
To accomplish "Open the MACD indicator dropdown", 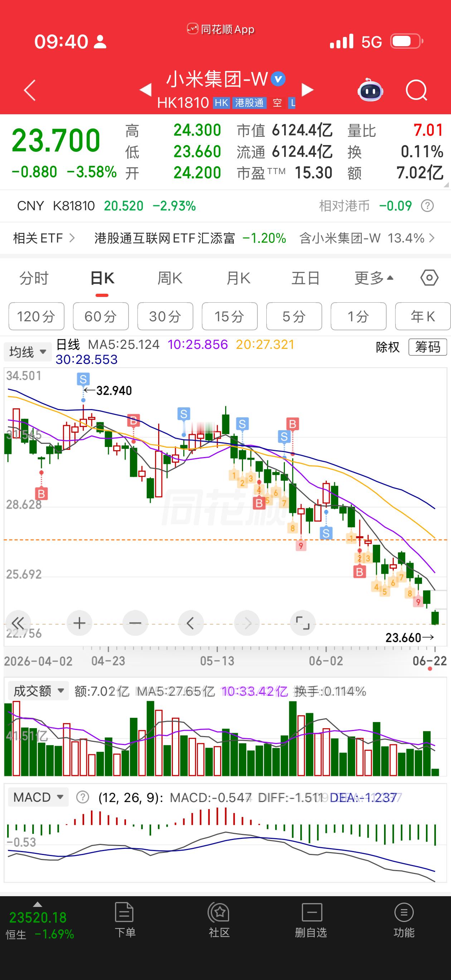I will pos(38,797).
